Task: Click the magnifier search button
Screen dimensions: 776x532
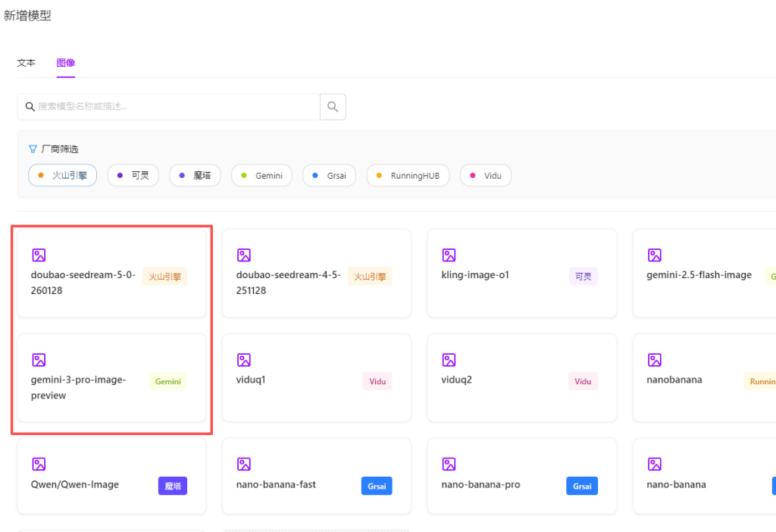Action: coord(333,107)
